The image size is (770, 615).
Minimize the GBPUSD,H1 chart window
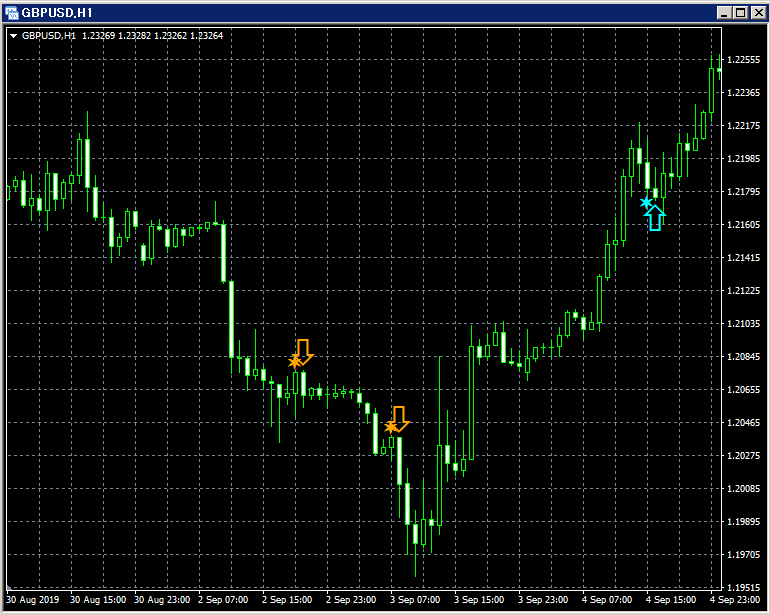(x=724, y=13)
